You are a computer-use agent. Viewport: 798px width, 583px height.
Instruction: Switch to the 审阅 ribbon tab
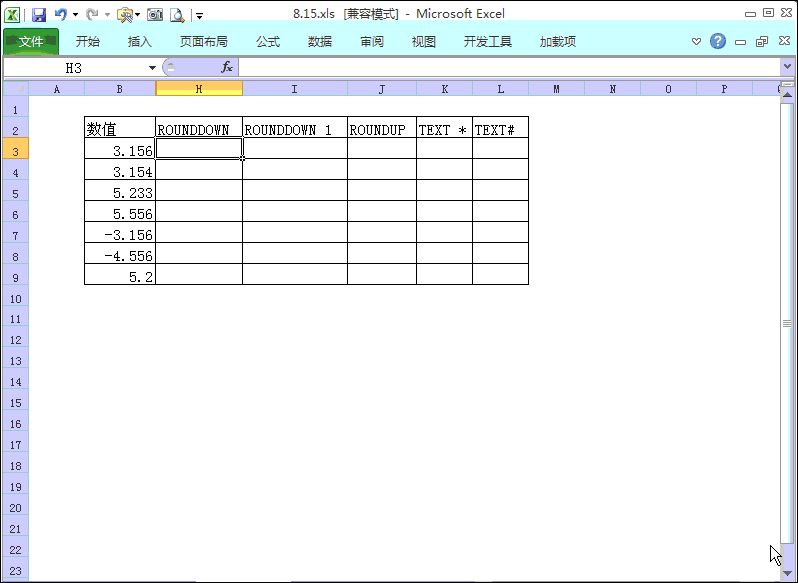point(372,42)
